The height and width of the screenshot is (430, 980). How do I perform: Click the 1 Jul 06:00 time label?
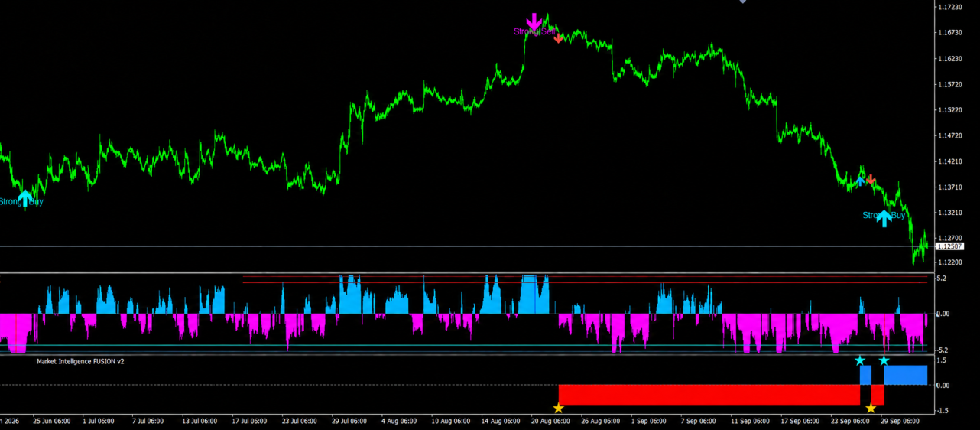tap(99, 421)
